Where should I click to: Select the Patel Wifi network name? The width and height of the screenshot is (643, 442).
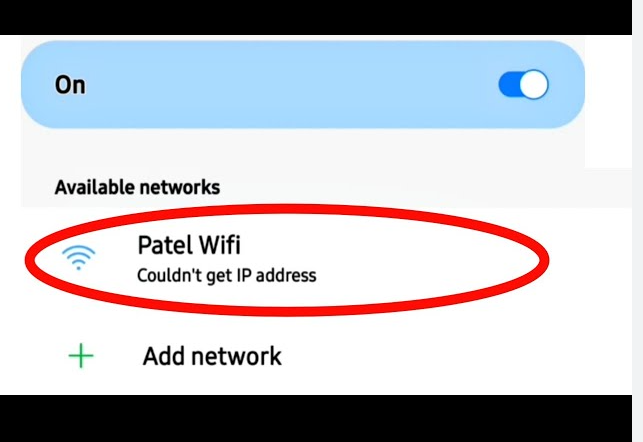[189, 245]
